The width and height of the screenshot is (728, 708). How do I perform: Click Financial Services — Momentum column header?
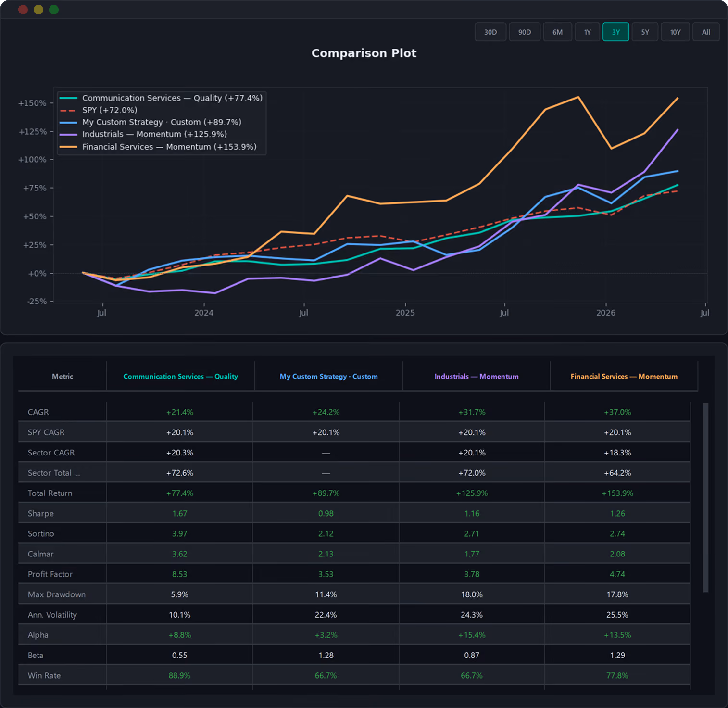pos(624,377)
